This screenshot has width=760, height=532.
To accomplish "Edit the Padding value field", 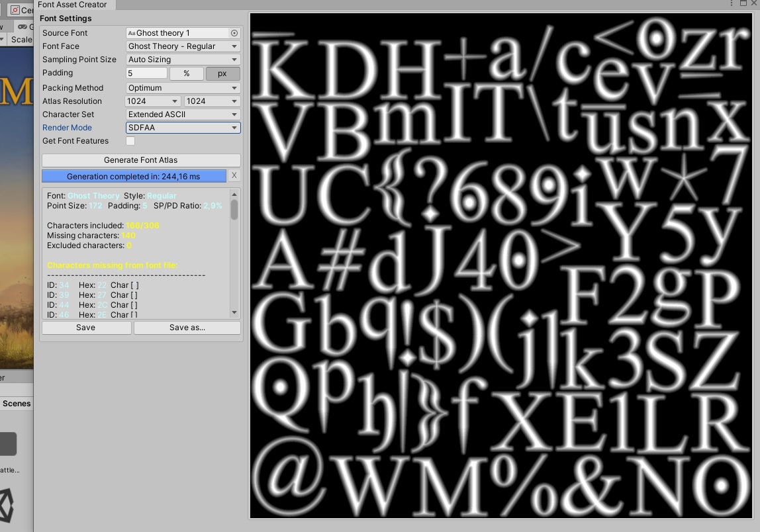I will tap(146, 73).
